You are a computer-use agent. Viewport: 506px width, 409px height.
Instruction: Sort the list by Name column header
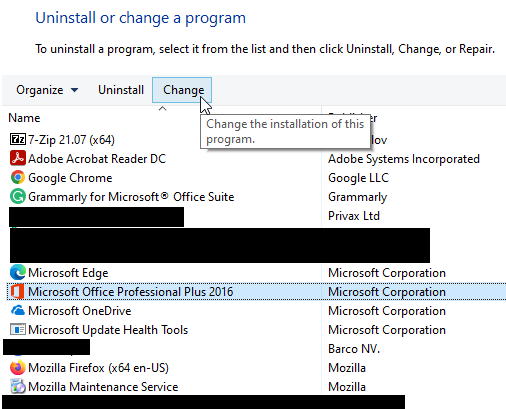point(24,118)
